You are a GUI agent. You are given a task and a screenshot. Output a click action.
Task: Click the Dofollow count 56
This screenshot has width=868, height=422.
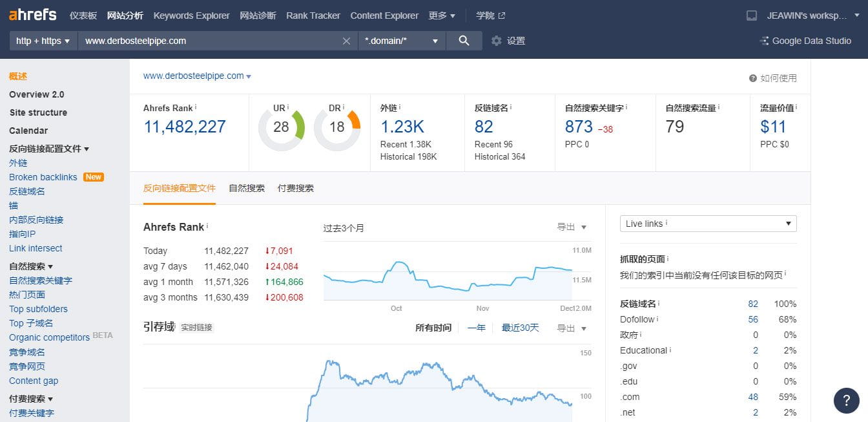(753, 319)
